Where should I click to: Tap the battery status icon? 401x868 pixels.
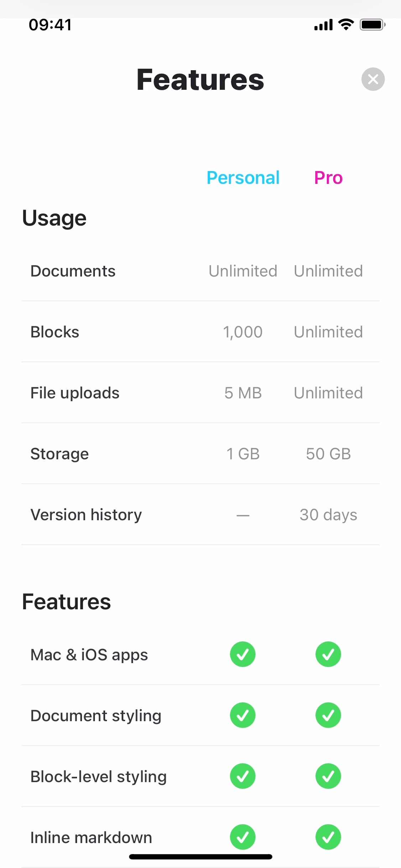tap(372, 25)
